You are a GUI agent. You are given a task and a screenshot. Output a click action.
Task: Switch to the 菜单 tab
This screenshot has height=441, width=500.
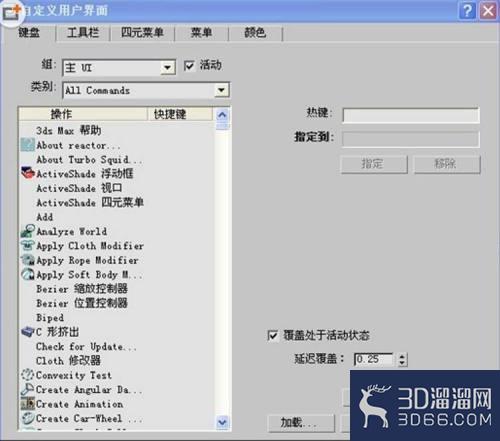point(201,33)
